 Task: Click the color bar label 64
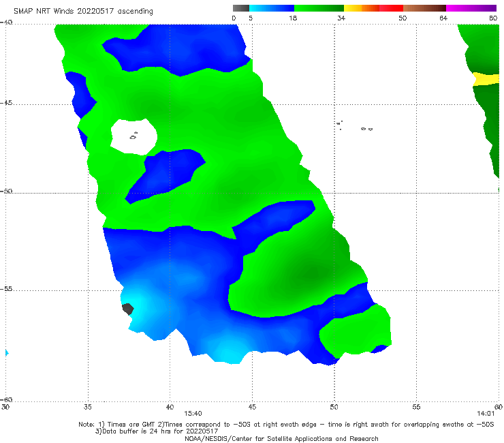tap(443, 18)
